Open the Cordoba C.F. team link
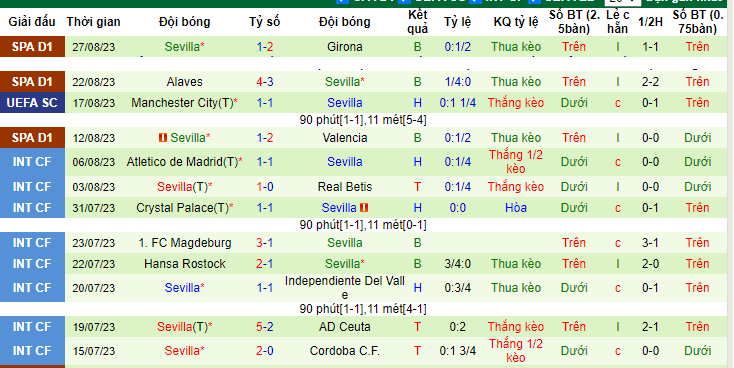The width and height of the screenshot is (734, 368). 345,350
